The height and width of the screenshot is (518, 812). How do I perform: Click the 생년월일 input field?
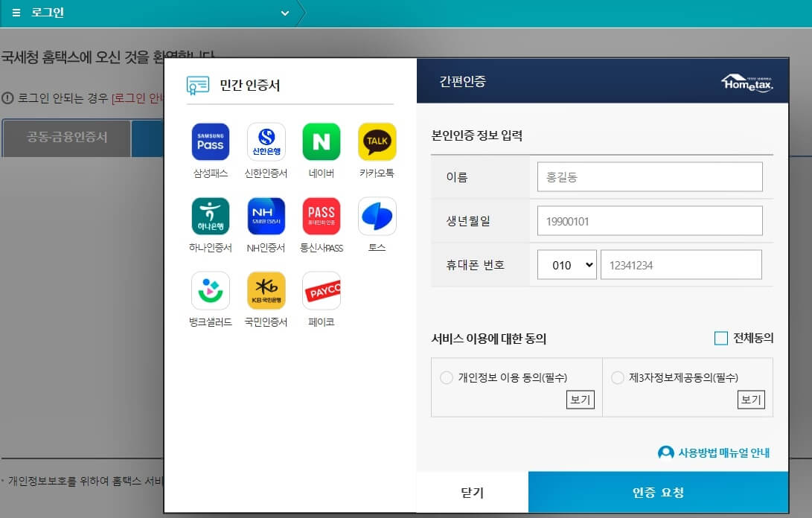click(x=650, y=220)
